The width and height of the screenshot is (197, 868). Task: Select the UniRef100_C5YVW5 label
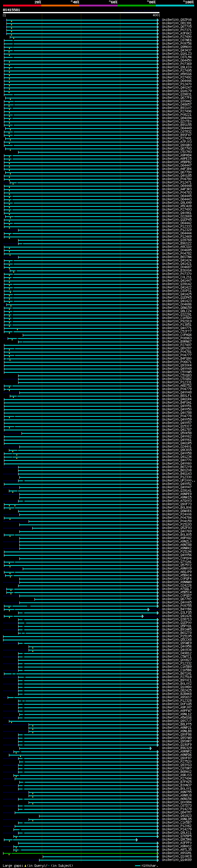(177, 372)
